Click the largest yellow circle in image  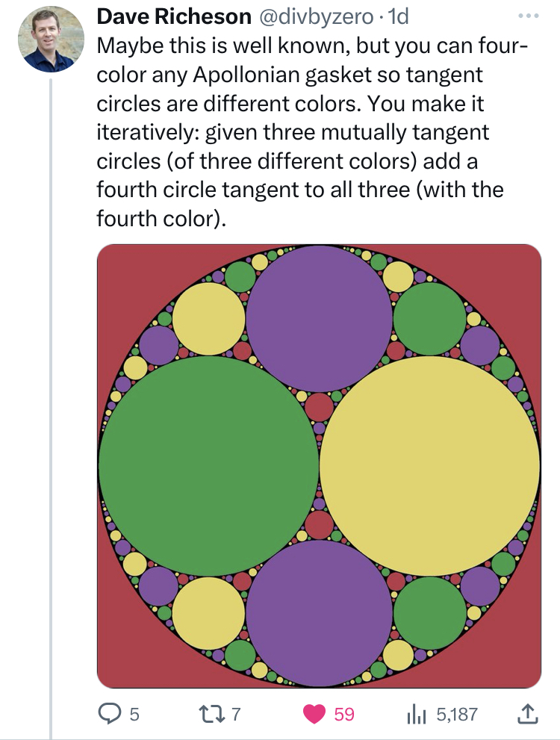pos(430,466)
